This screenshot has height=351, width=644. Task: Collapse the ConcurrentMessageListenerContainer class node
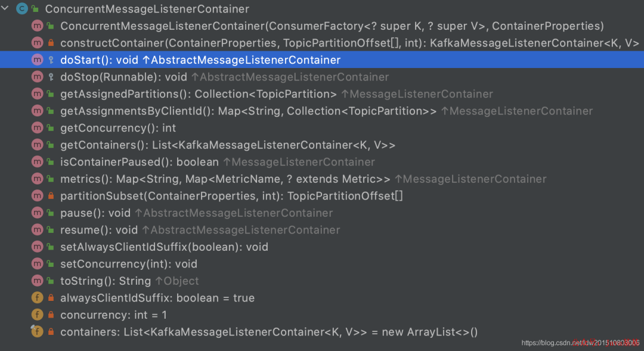[5, 9]
